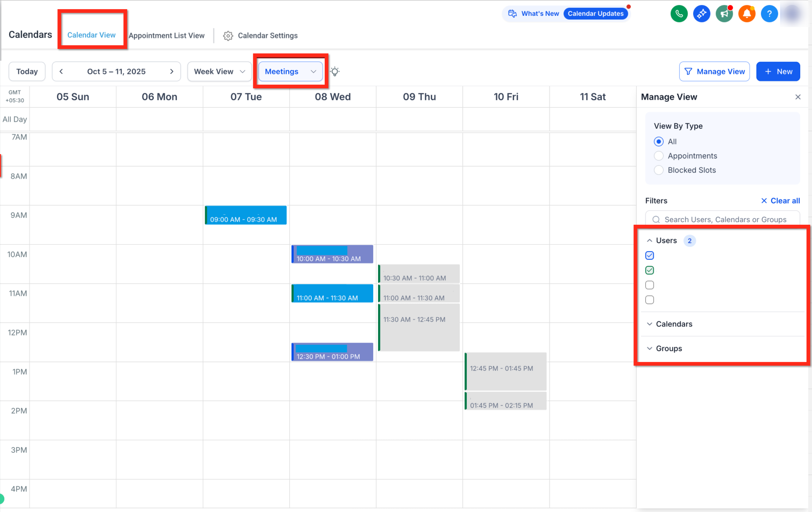The height and width of the screenshot is (512, 812).
Task: Uncheck the first blue user checkbox
Action: point(650,255)
